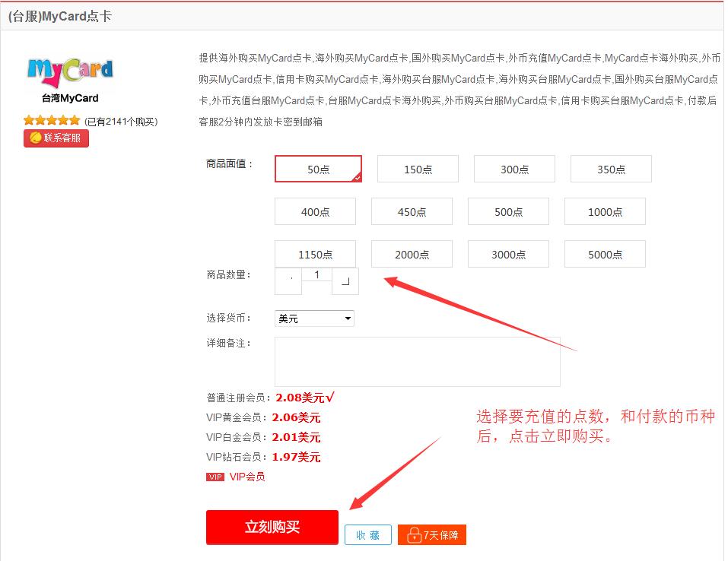
Task: Click the five-star rating icons
Action: [52, 121]
